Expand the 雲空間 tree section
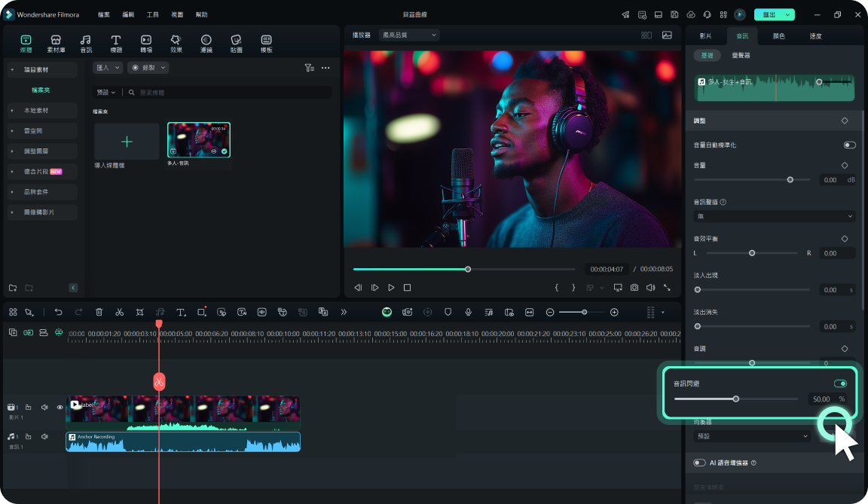Viewport: 868px width, 504px height. tap(12, 131)
